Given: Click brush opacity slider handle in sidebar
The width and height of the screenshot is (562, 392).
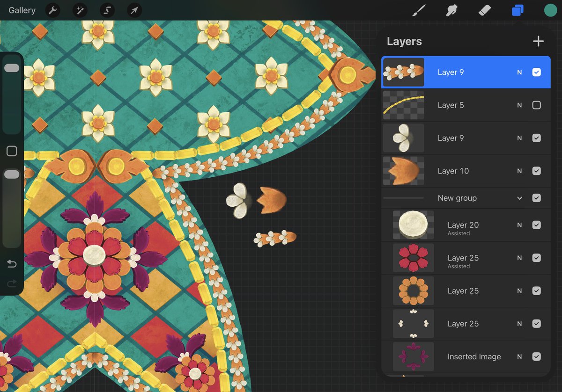Looking at the screenshot, I should pos(12,174).
